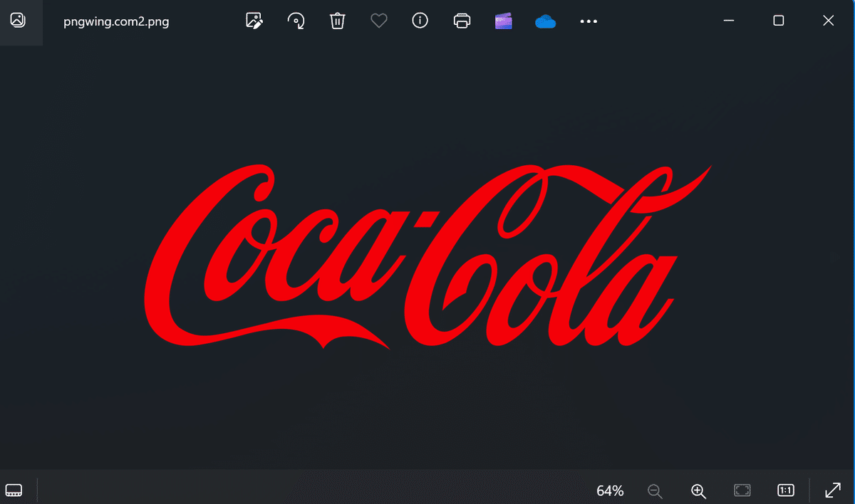This screenshot has height=504, width=855.
Task: Rotate the picture using the rotate icon
Action: [296, 21]
